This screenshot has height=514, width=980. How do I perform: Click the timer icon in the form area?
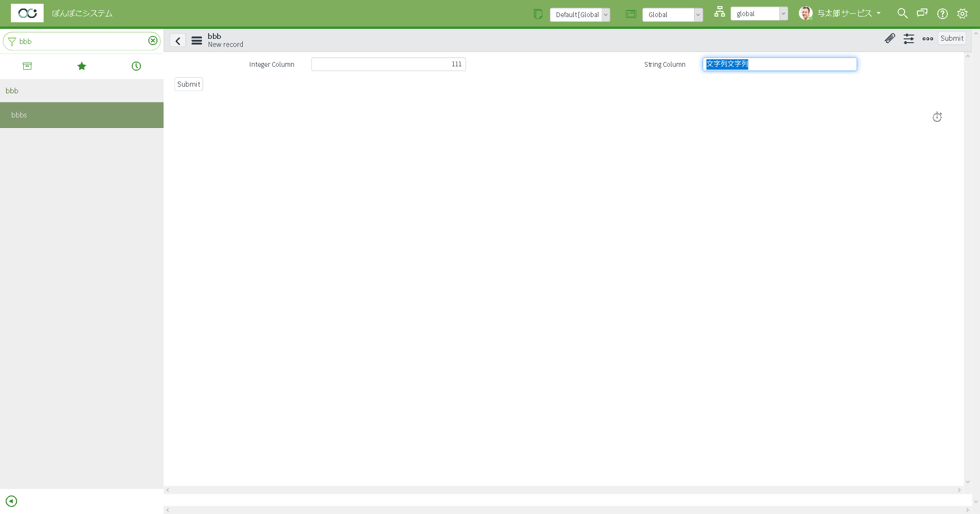pos(937,117)
